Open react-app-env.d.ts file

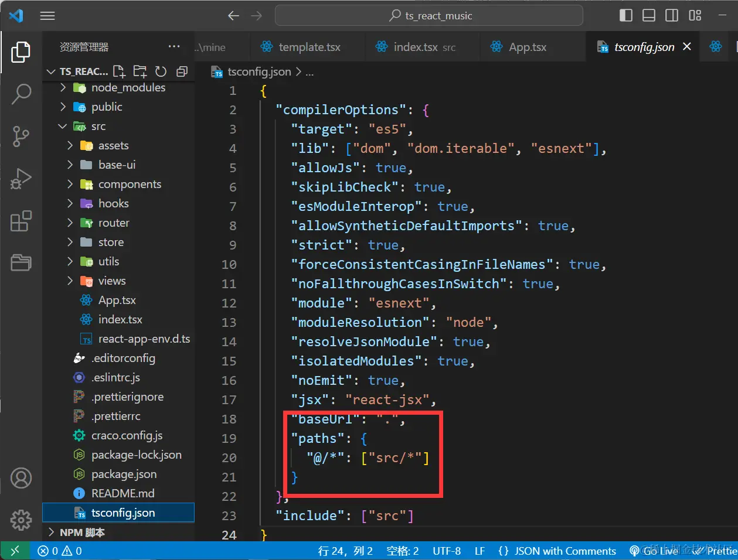[x=144, y=339]
